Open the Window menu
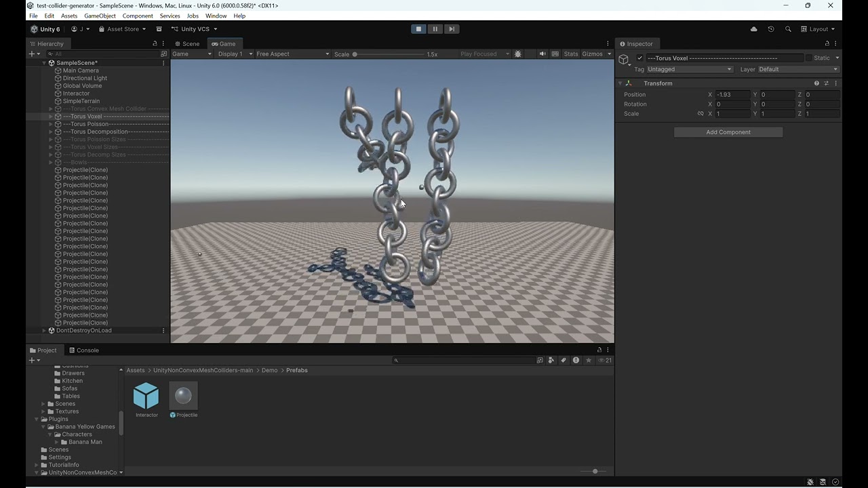The height and width of the screenshot is (488, 868). [216, 16]
